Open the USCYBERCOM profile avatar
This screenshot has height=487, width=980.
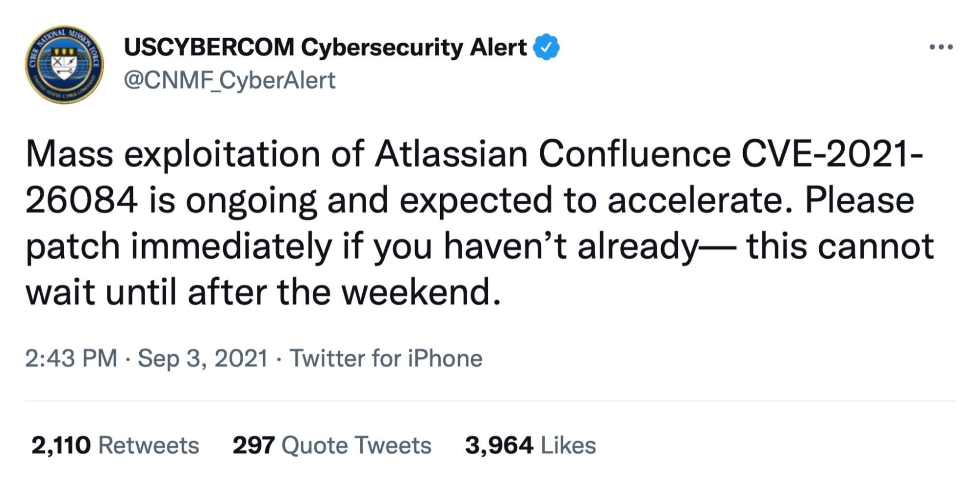pos(64,65)
